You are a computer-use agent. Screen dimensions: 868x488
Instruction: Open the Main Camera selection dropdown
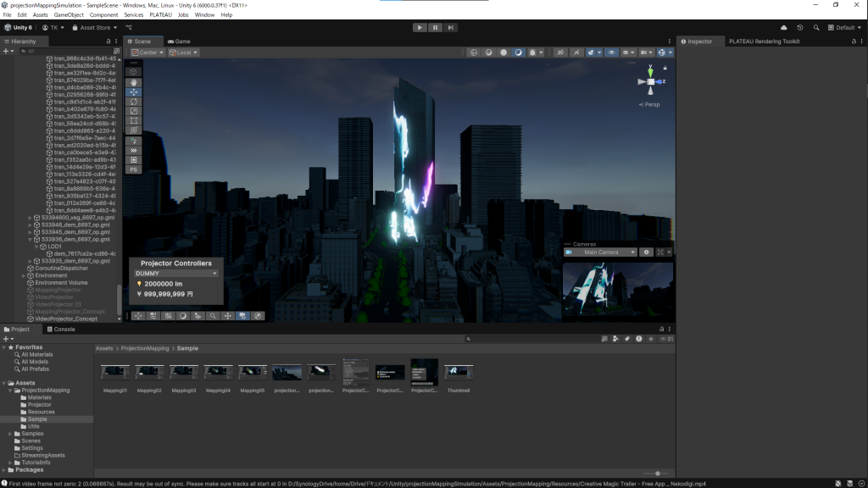[x=601, y=252]
